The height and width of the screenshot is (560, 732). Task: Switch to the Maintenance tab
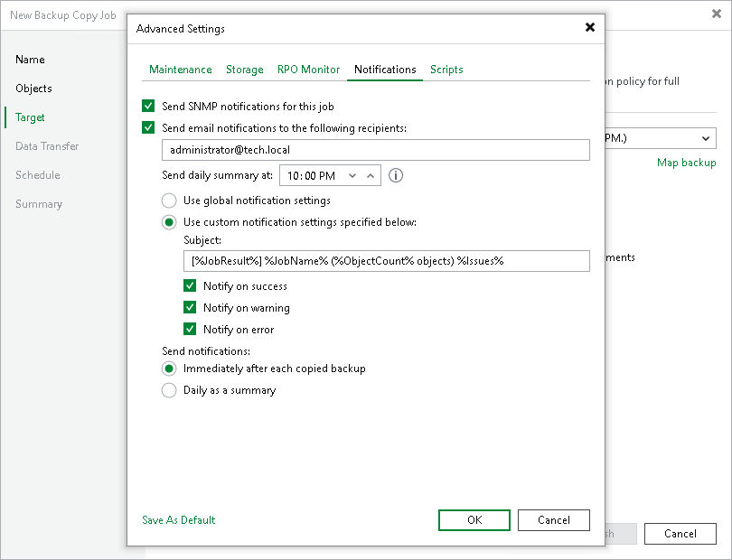tap(180, 70)
